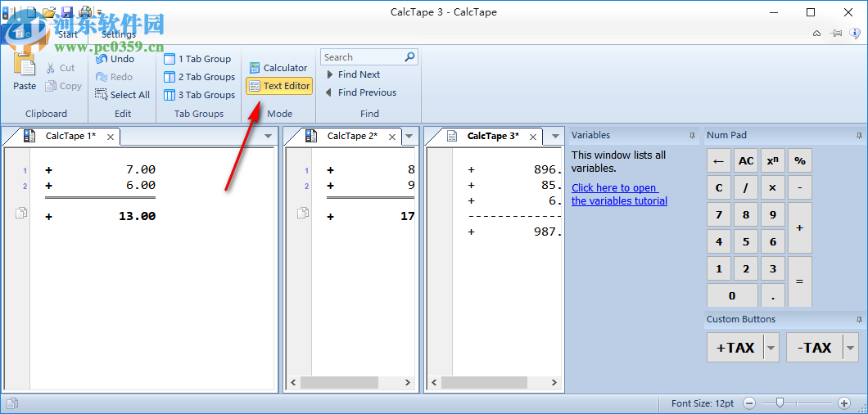The image size is (868, 414).
Task: Switch to 3 Tab Groups layout
Action: click(199, 95)
